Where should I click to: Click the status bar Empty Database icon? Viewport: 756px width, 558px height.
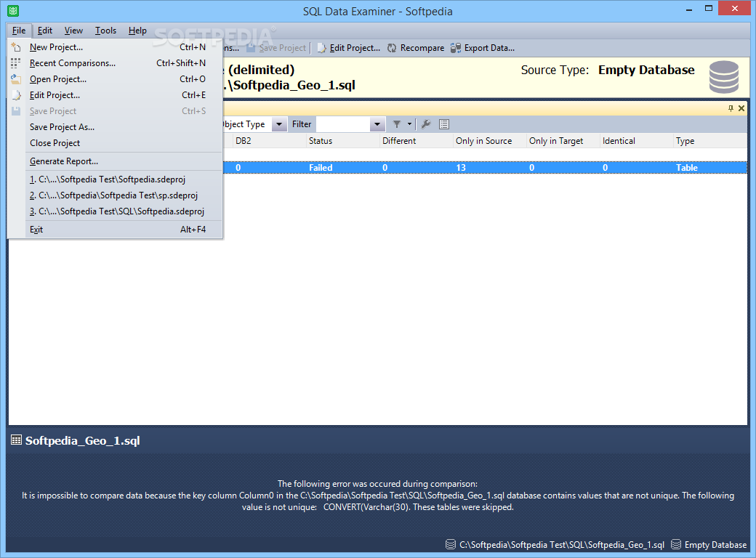point(676,544)
